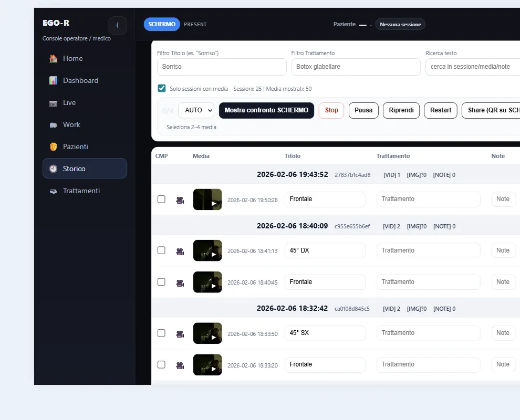Click the Trattamenti icon in sidebar

[x=53, y=191]
